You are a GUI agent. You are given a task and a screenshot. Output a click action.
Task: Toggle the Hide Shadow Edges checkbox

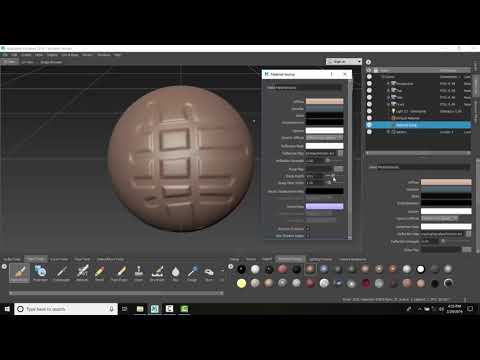click(307, 236)
